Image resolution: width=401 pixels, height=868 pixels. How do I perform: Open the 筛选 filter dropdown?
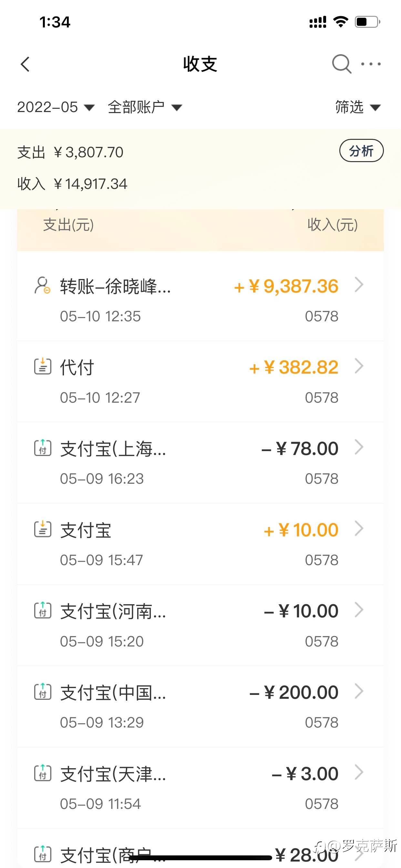click(x=357, y=107)
